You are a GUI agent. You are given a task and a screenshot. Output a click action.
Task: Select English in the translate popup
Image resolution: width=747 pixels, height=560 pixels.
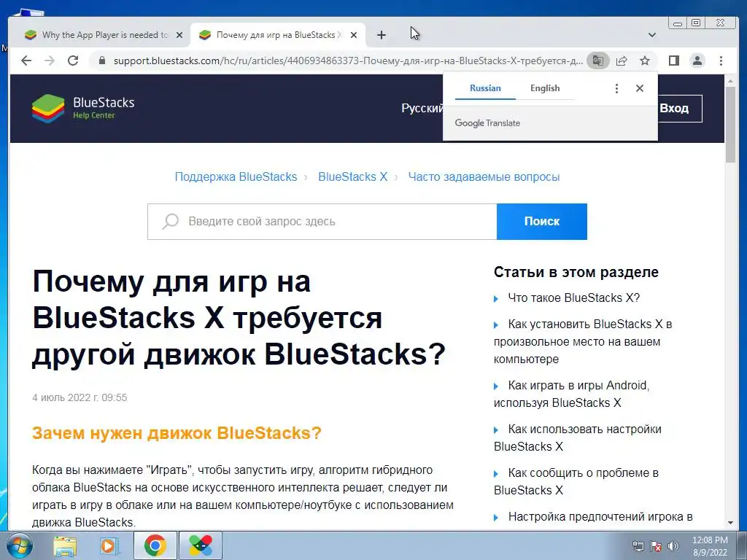click(545, 88)
